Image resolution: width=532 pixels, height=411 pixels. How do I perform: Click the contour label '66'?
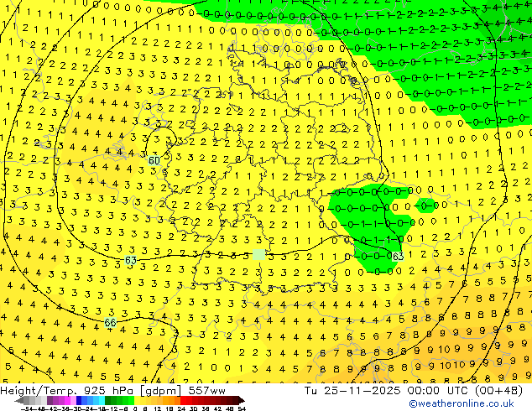(110, 322)
